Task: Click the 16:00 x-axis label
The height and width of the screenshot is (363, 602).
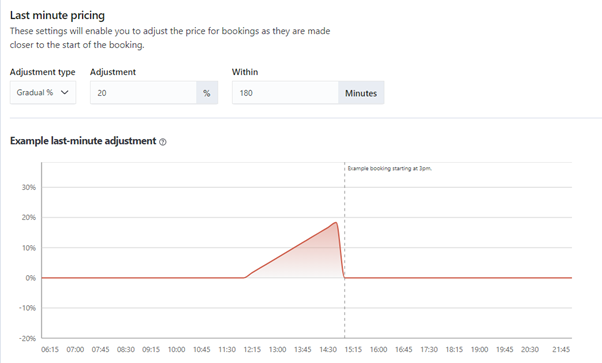Action: point(379,350)
